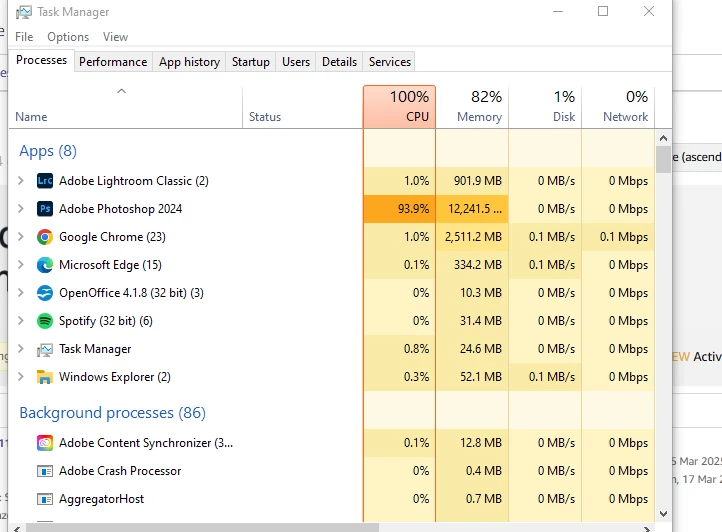Select the Windows Explorer (2) row name

pos(115,377)
